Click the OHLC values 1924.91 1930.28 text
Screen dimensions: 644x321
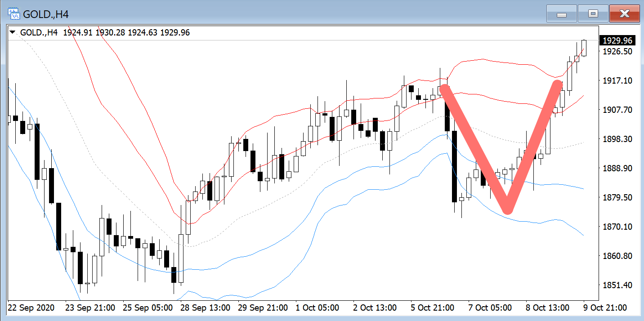(94, 32)
